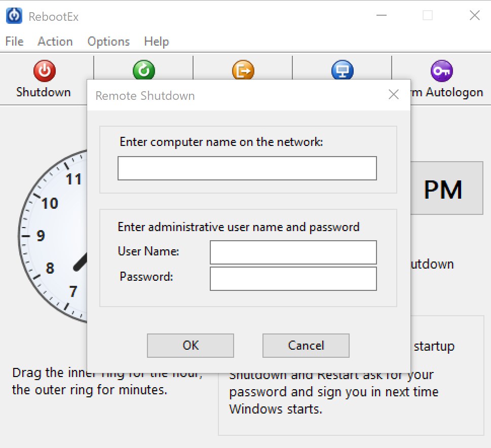This screenshot has height=448, width=491.
Task: Open the Help menu
Action: coord(156,42)
